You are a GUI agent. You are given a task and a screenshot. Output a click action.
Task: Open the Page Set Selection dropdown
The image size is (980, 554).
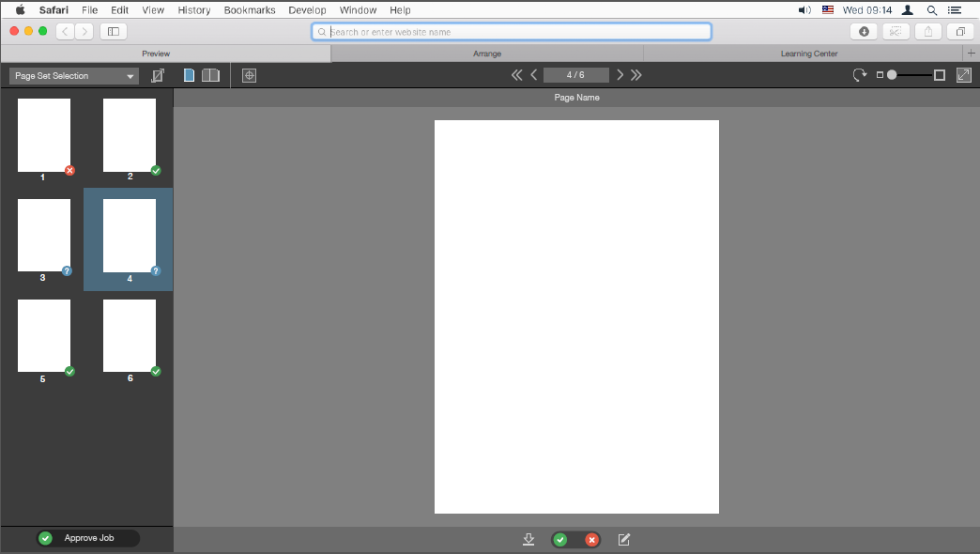pos(74,76)
